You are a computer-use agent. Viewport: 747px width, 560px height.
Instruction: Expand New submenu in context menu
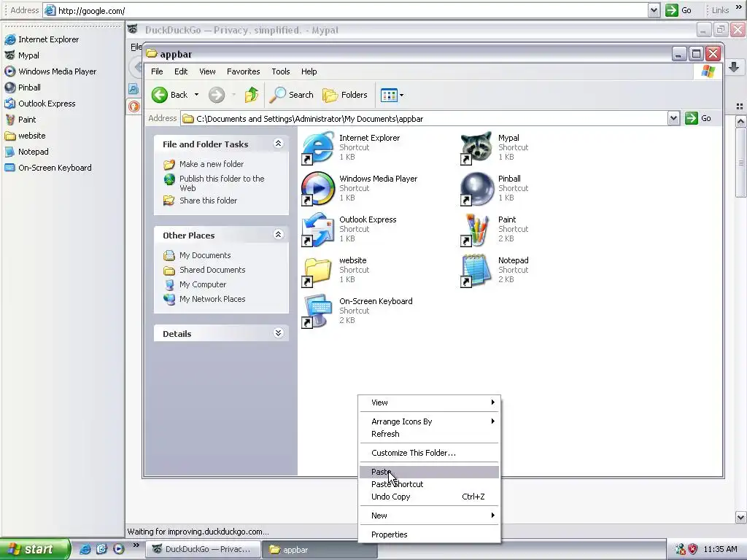[x=430, y=516]
